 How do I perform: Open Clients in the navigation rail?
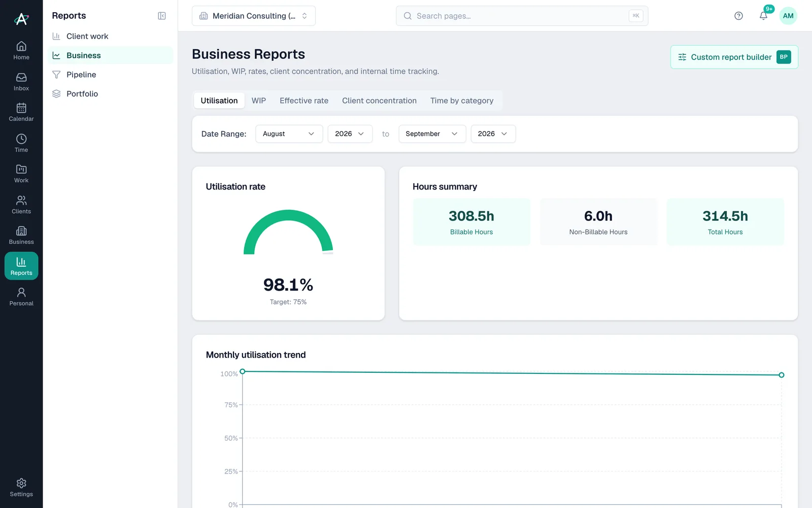coord(21,205)
